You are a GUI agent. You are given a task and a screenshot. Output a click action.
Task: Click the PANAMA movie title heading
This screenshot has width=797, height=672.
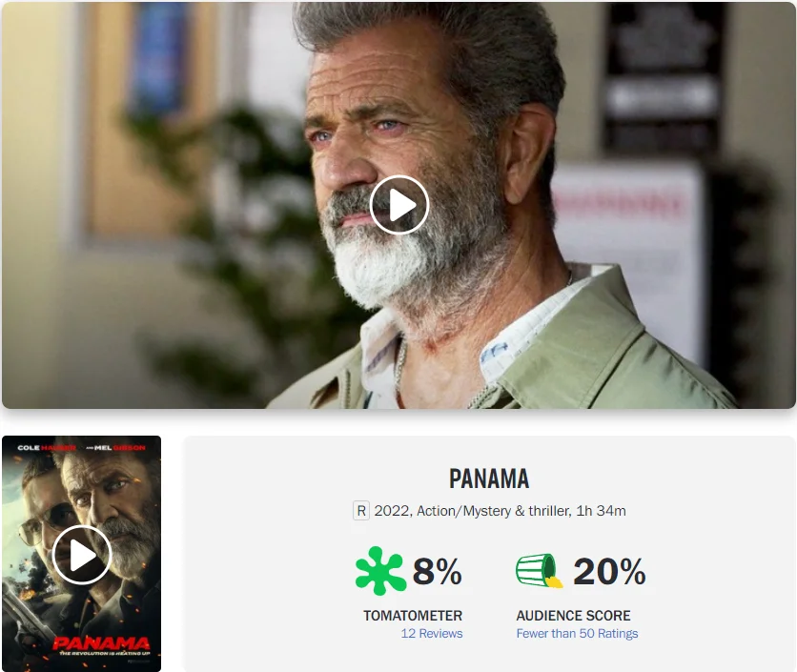tap(489, 479)
